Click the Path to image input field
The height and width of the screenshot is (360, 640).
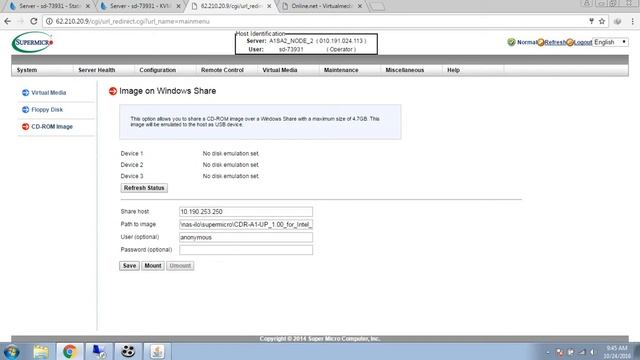(246, 224)
